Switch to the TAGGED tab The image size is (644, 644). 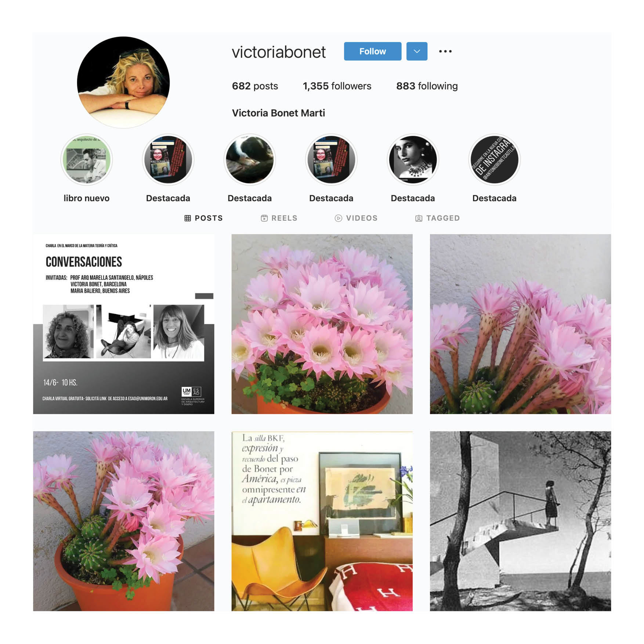point(437,218)
